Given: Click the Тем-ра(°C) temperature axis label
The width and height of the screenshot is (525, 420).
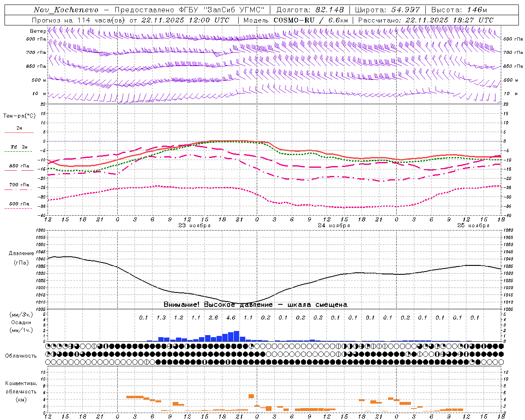Looking at the screenshot, I should click(x=19, y=116).
